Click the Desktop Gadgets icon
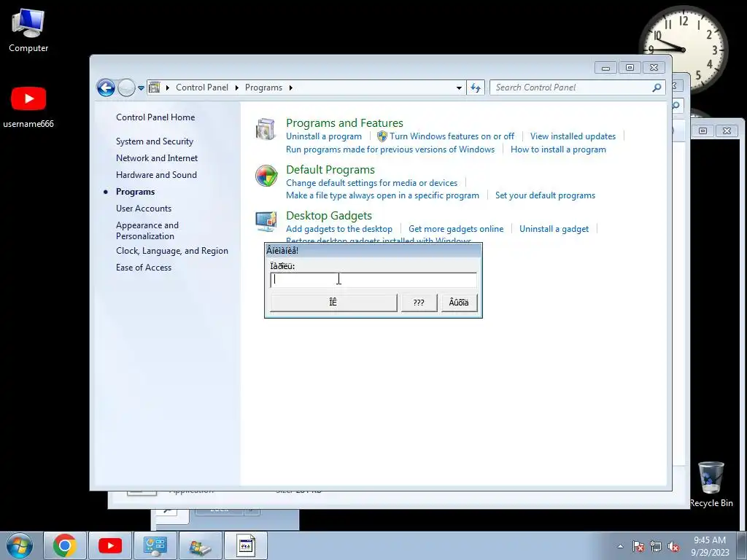Screen dimensions: 747x560 [x=266, y=222]
